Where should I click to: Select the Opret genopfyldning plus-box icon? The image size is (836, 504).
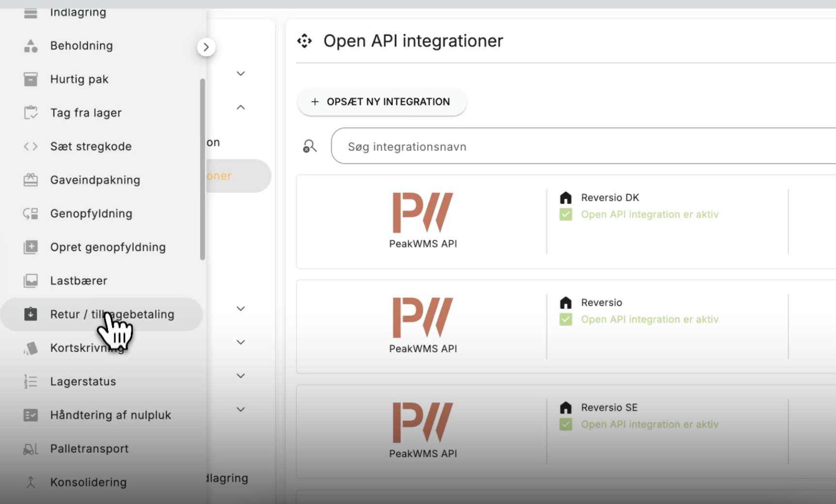[x=31, y=247]
